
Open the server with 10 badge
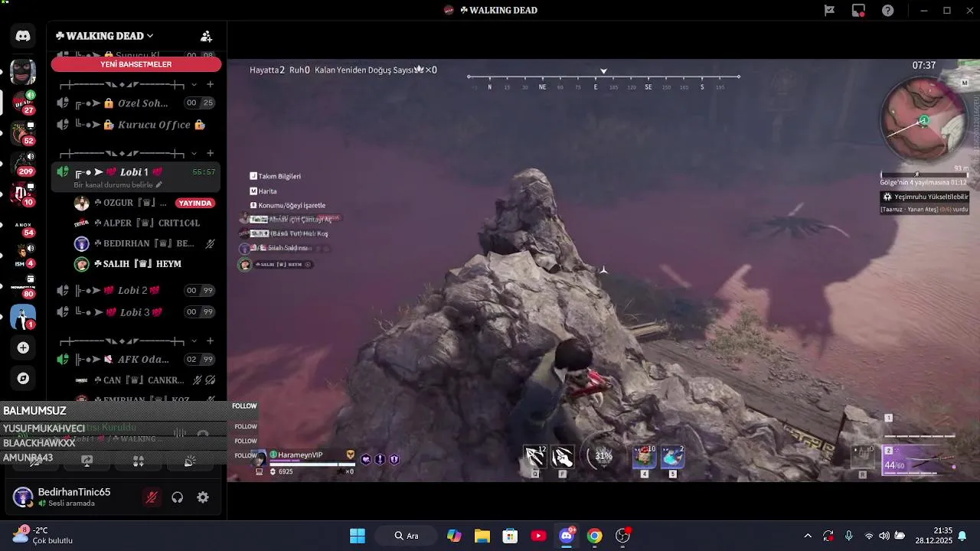(x=23, y=194)
